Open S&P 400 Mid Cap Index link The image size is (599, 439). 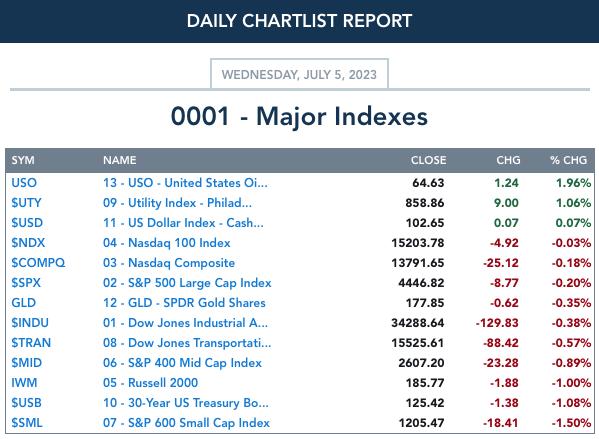[182, 363]
